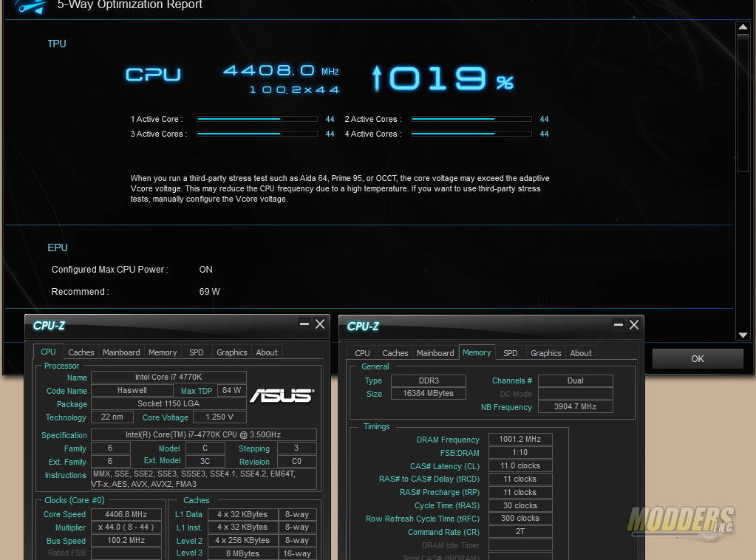Screen dimensions: 756x560
Task: Select Memory tab in right CPU-Z window
Action: [x=477, y=352]
